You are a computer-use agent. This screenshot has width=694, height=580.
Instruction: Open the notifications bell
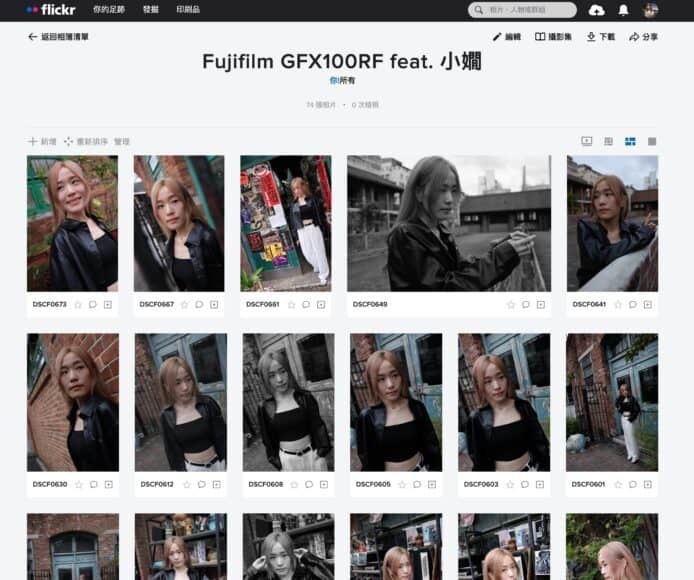click(x=623, y=10)
